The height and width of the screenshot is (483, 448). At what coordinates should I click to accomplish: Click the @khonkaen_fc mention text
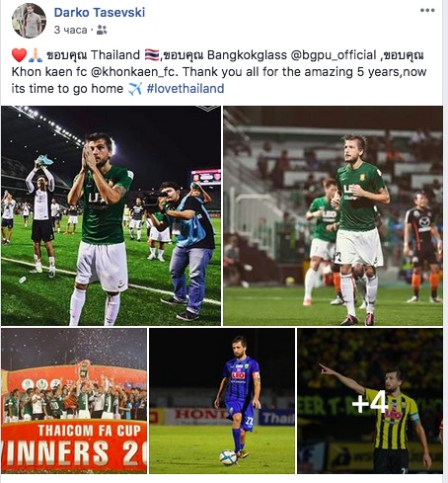coord(134,72)
